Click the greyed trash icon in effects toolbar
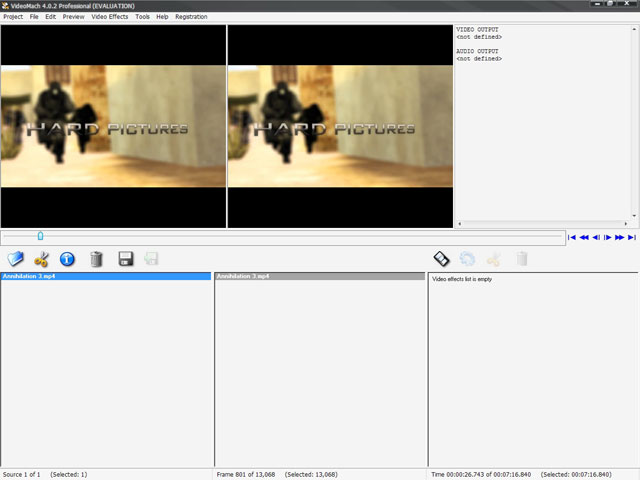Screen dimensions: 640x480 (522, 259)
